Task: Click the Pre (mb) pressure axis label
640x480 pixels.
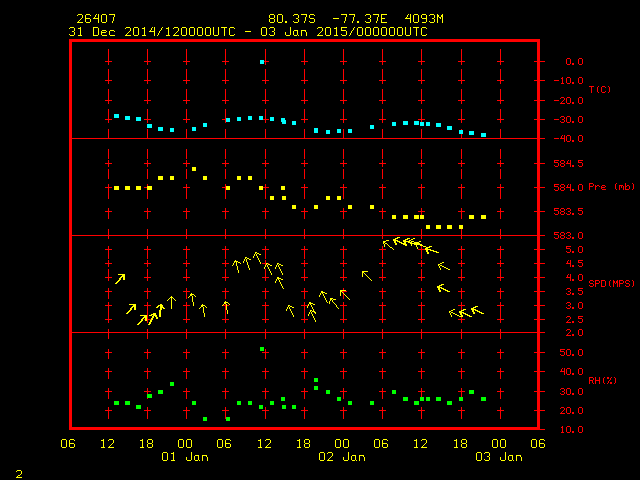Action: pos(611,187)
